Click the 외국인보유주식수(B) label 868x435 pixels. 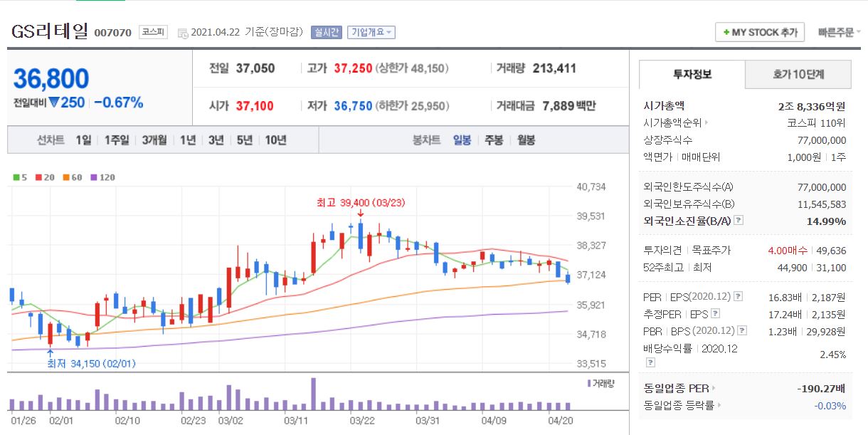[x=688, y=204]
